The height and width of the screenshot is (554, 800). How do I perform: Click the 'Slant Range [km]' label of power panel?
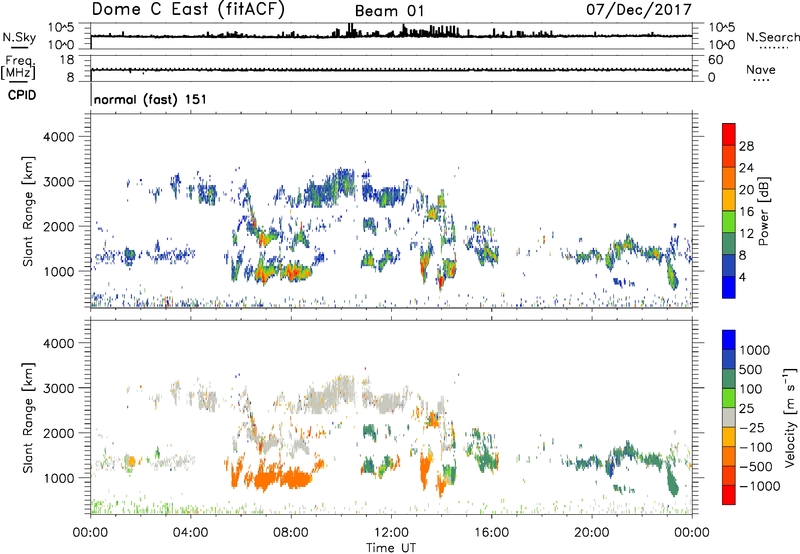point(28,211)
